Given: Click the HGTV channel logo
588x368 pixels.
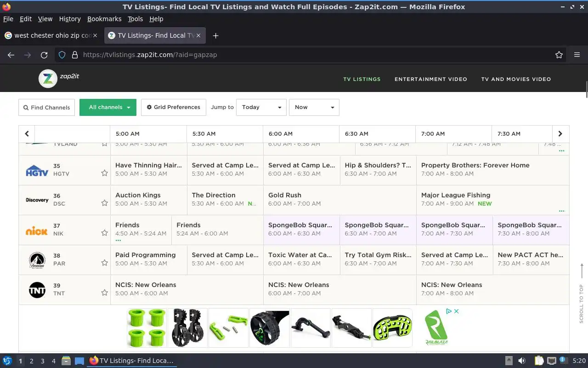Looking at the screenshot, I should point(37,170).
